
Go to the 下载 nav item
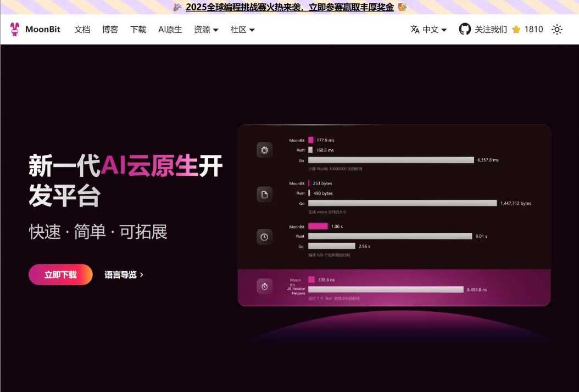(138, 29)
